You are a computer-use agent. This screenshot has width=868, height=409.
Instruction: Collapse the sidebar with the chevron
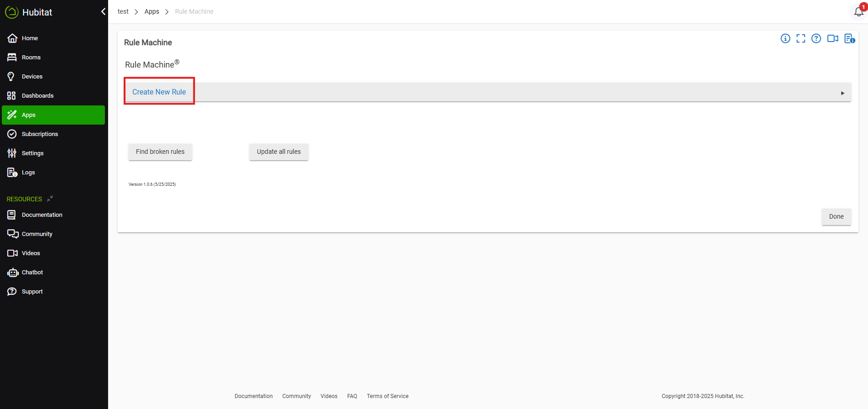pyautogui.click(x=103, y=11)
